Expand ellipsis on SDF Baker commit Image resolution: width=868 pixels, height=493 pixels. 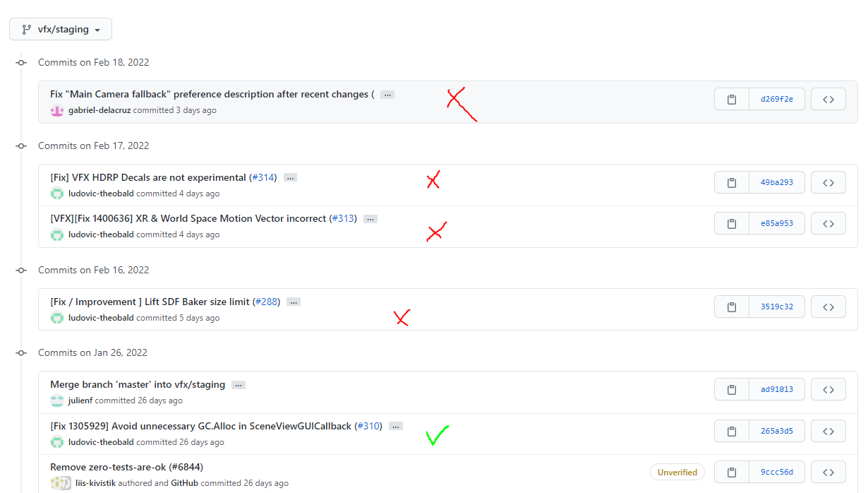point(294,302)
